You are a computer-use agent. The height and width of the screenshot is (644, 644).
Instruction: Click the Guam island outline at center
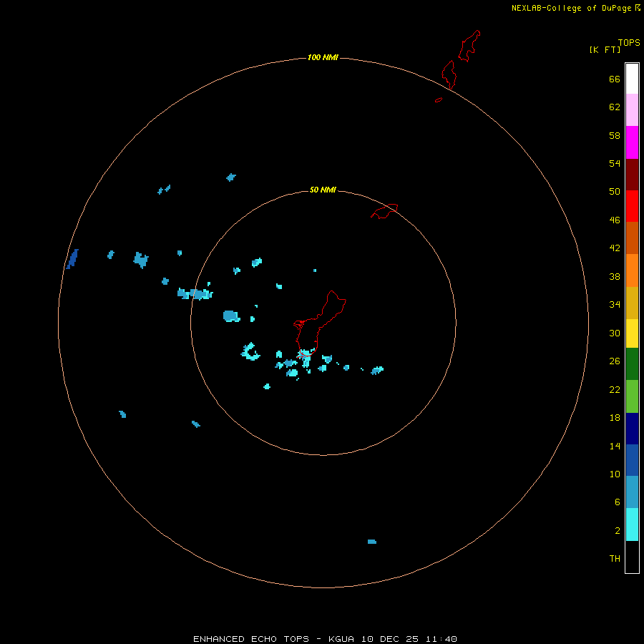coord(320,323)
